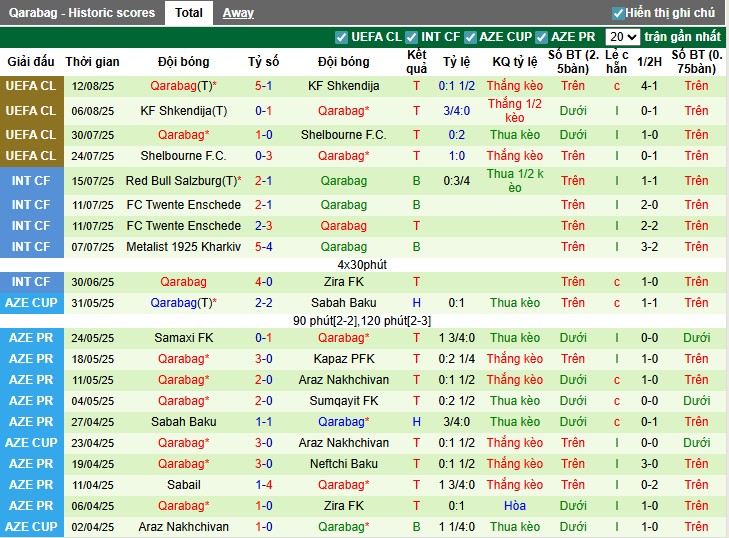Switch to the Total tab

[188, 13]
